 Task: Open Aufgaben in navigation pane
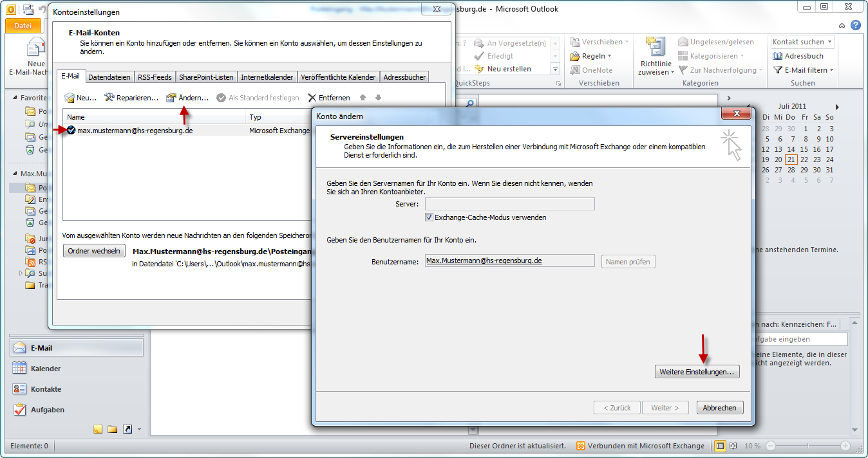pos(76,410)
